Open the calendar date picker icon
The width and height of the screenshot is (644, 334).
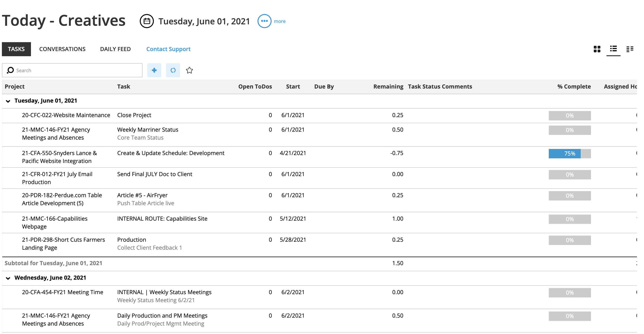tap(147, 21)
